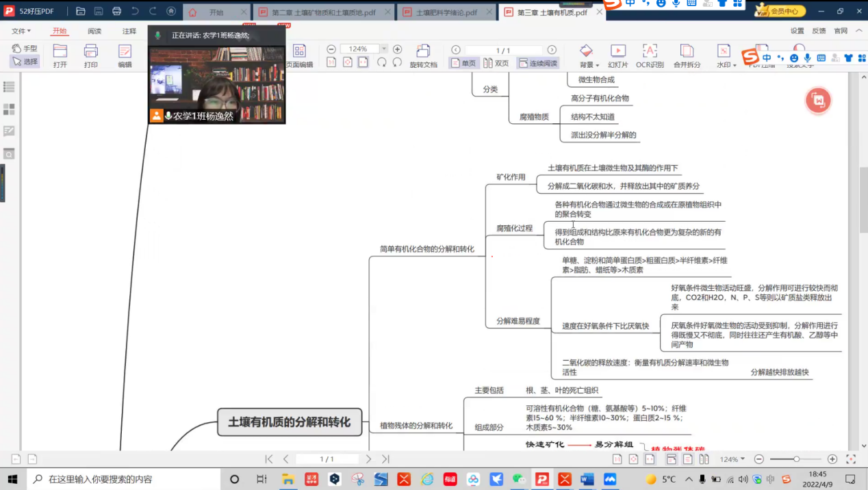Screen dimensions: 868x490
Task: Toggle 连续阅读 continuous reading mode
Action: (537, 63)
